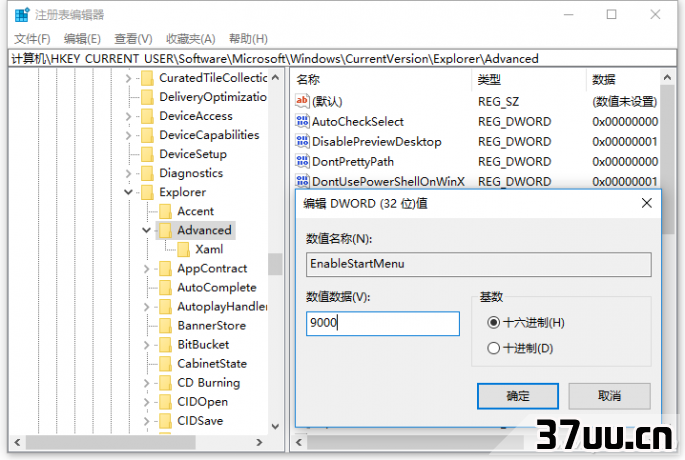Open the 查看(V) menu

(x=133, y=39)
